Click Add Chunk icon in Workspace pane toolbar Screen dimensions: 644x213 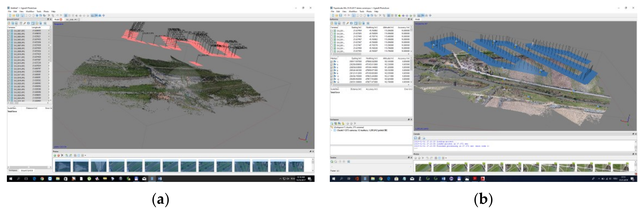(x=332, y=123)
